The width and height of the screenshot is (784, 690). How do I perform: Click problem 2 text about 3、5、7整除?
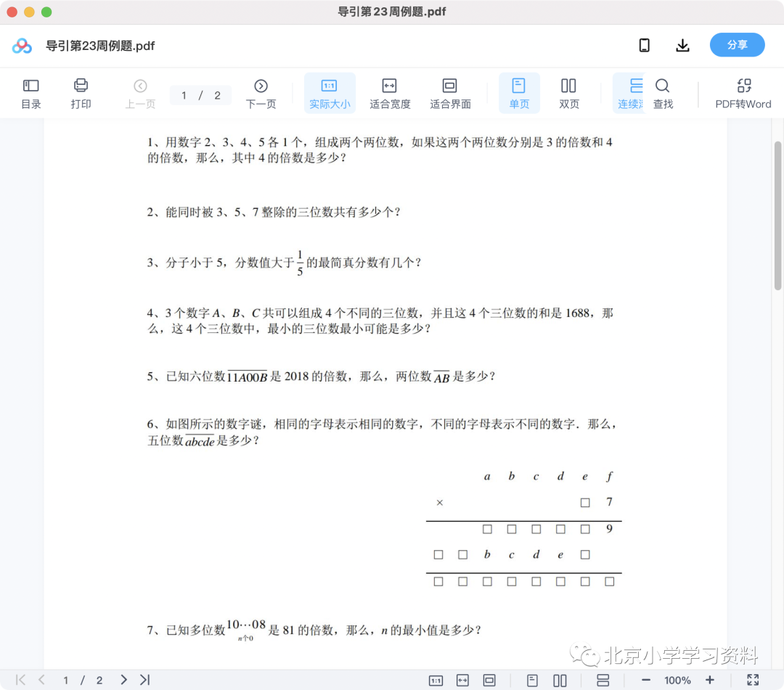pyautogui.click(x=274, y=212)
